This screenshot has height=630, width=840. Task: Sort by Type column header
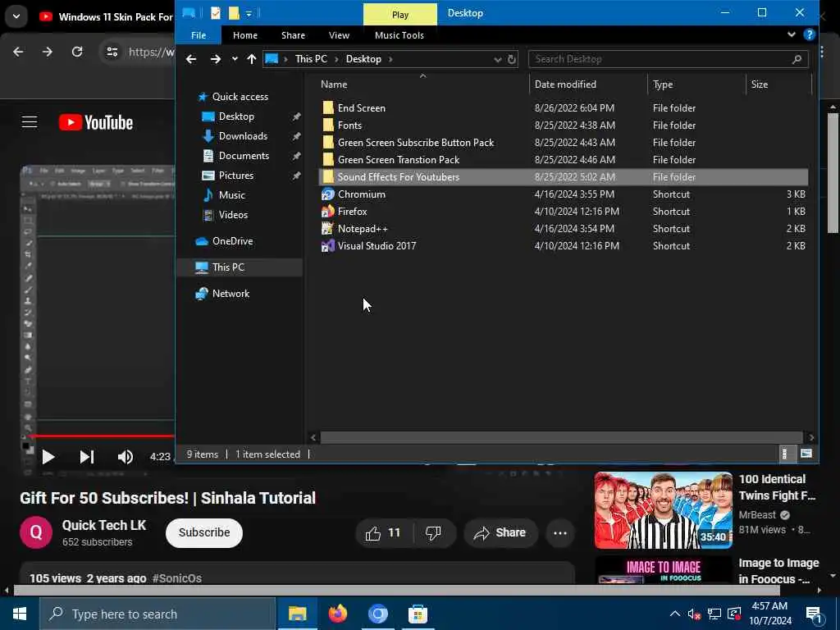tap(663, 84)
